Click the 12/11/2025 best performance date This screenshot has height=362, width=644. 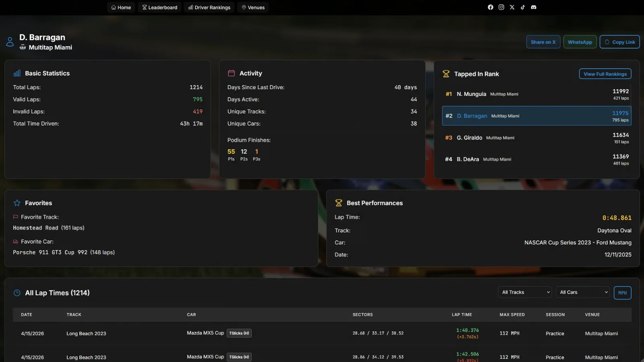click(618, 255)
